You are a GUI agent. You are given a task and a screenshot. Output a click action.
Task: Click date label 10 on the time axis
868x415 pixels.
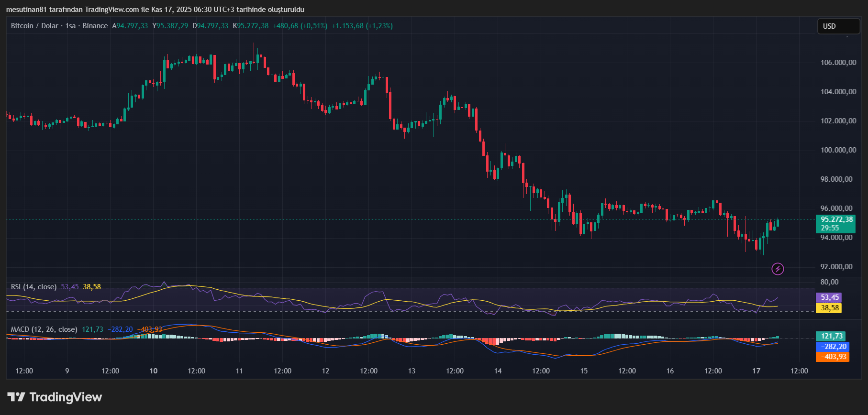pyautogui.click(x=153, y=371)
